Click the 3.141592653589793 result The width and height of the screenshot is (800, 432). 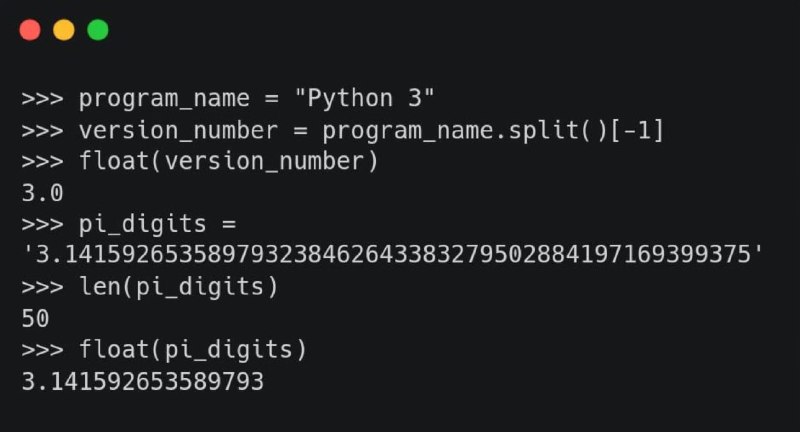142,382
